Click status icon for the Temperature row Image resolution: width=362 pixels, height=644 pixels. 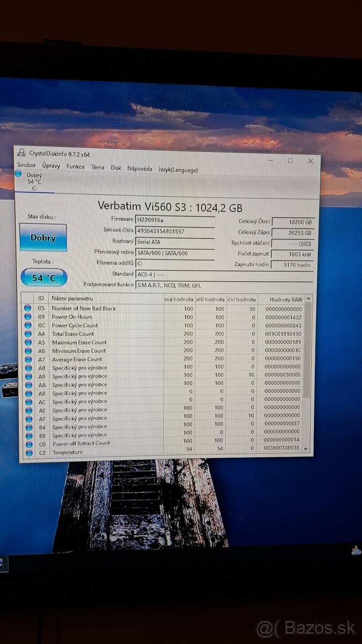(28, 452)
